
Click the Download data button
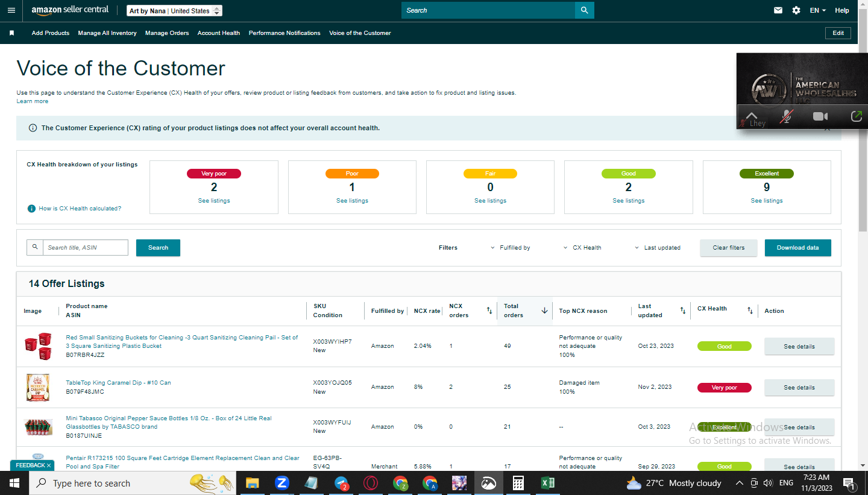797,248
